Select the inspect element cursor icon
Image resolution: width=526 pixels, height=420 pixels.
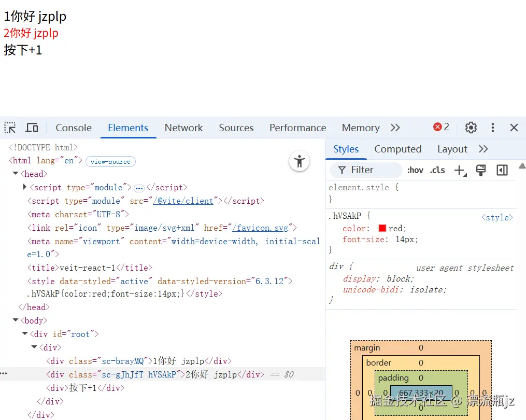pyautogui.click(x=9, y=127)
